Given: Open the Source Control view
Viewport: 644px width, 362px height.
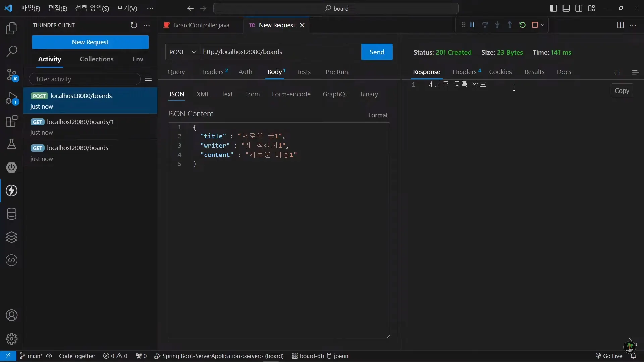Looking at the screenshot, I should tap(12, 74).
